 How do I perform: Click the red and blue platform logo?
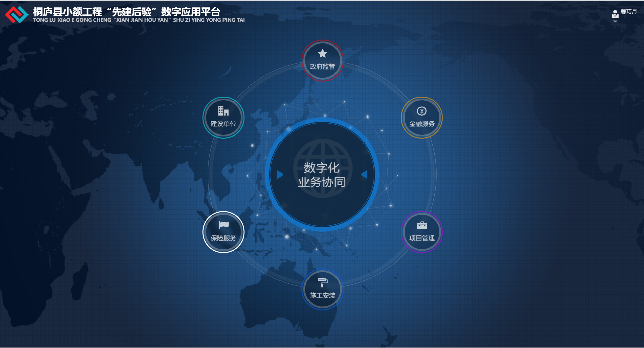16,14
